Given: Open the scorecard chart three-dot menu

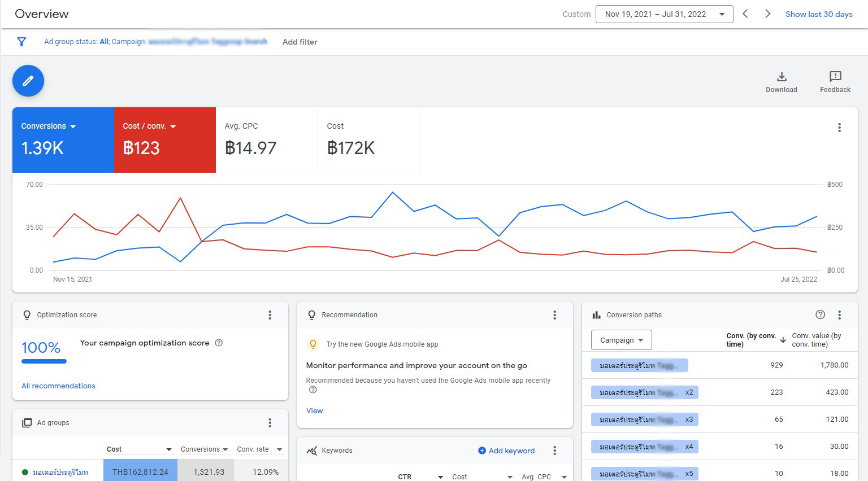Looking at the screenshot, I should (839, 128).
